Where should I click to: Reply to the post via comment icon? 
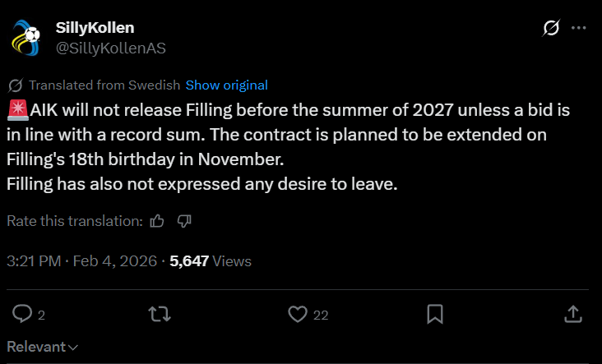[x=22, y=314]
